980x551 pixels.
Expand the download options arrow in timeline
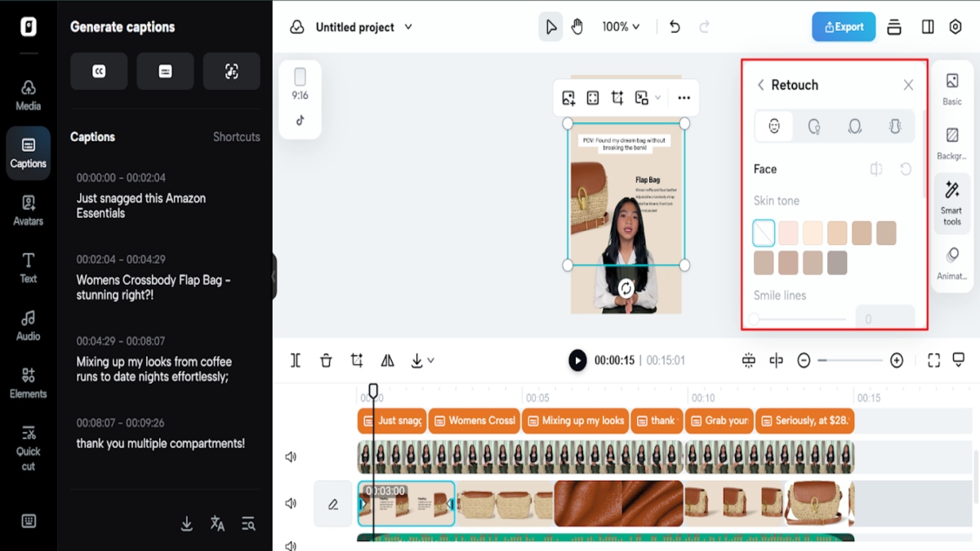pyautogui.click(x=431, y=360)
